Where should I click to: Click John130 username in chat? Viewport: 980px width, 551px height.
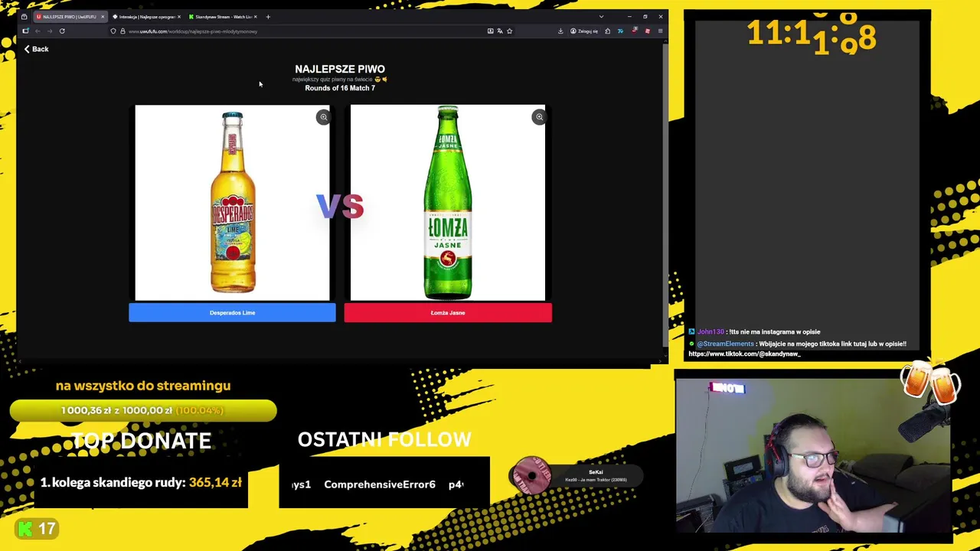click(x=710, y=331)
